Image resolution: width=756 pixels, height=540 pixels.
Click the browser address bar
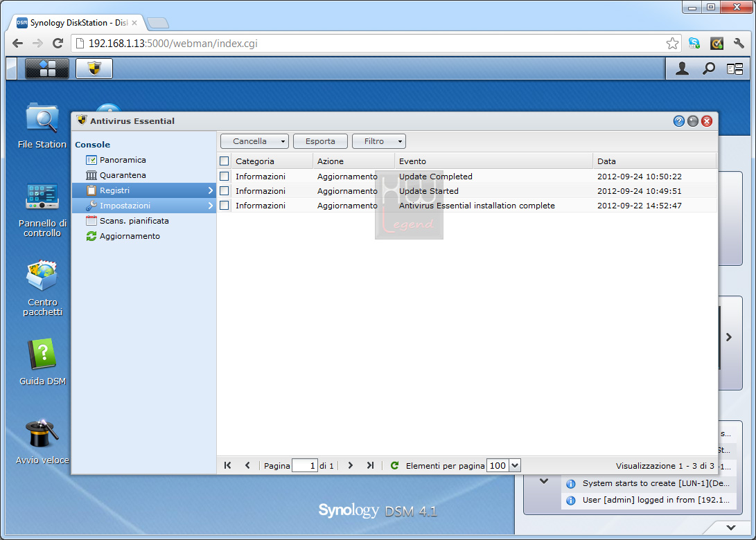click(376, 44)
